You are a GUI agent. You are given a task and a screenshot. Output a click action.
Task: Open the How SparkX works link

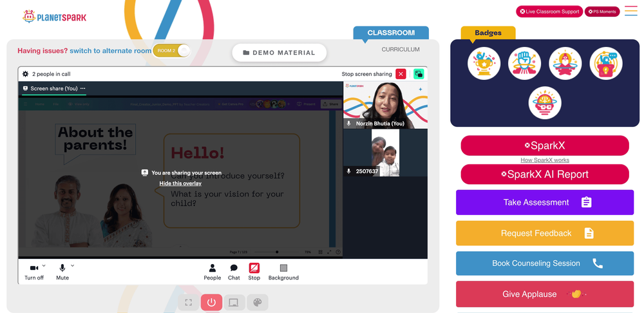point(545,160)
